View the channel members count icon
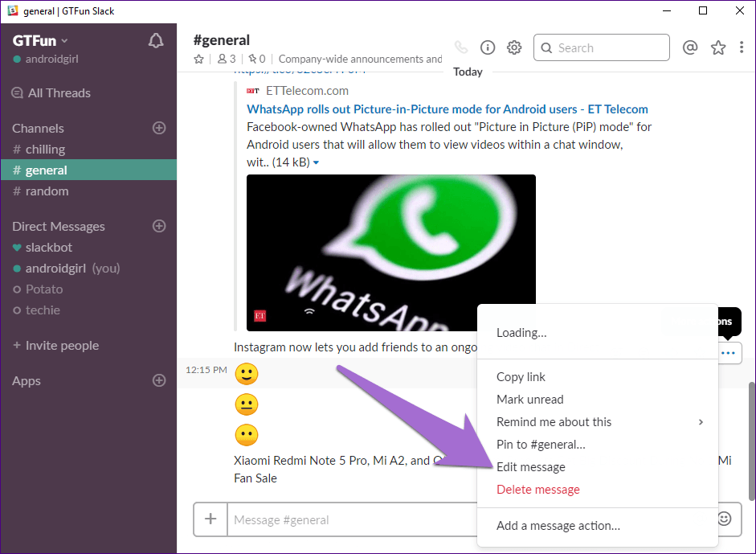Screen dimensions: 756x554 tap(226, 59)
